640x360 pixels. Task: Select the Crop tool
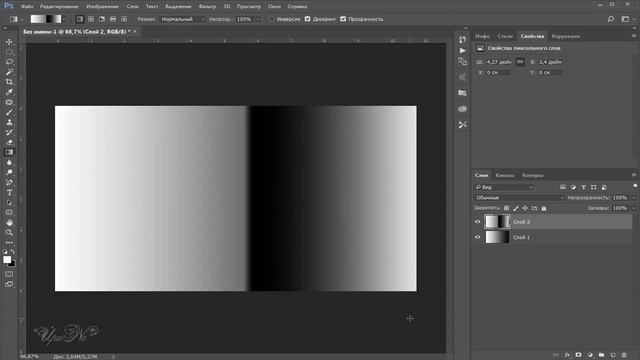pyautogui.click(x=9, y=82)
